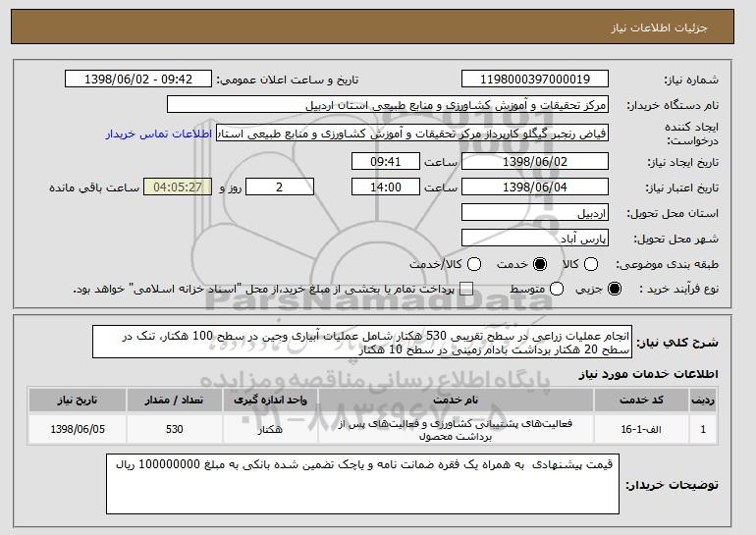Select the خدمت radio button

(x=540, y=264)
